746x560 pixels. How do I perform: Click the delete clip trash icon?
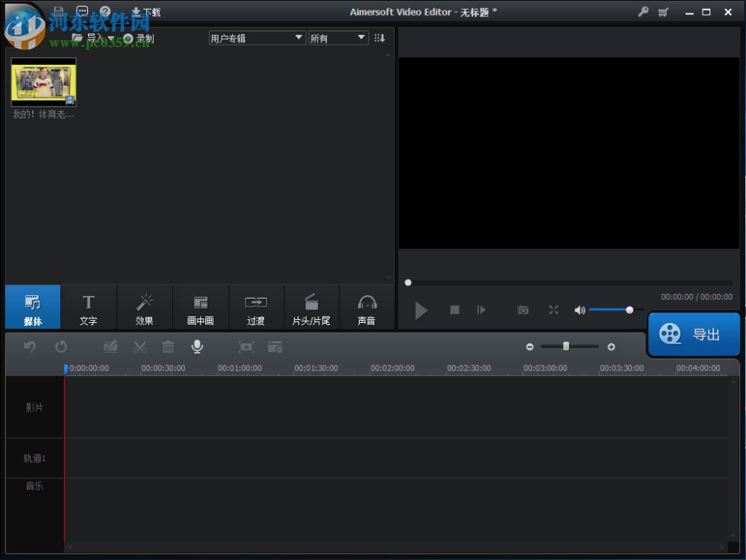[167, 346]
